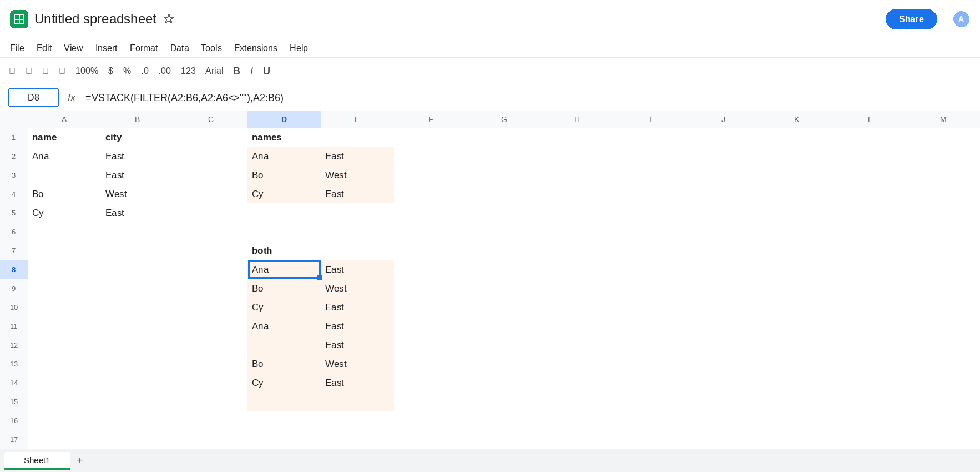Star the Untitled spreadsheet document

tap(169, 19)
